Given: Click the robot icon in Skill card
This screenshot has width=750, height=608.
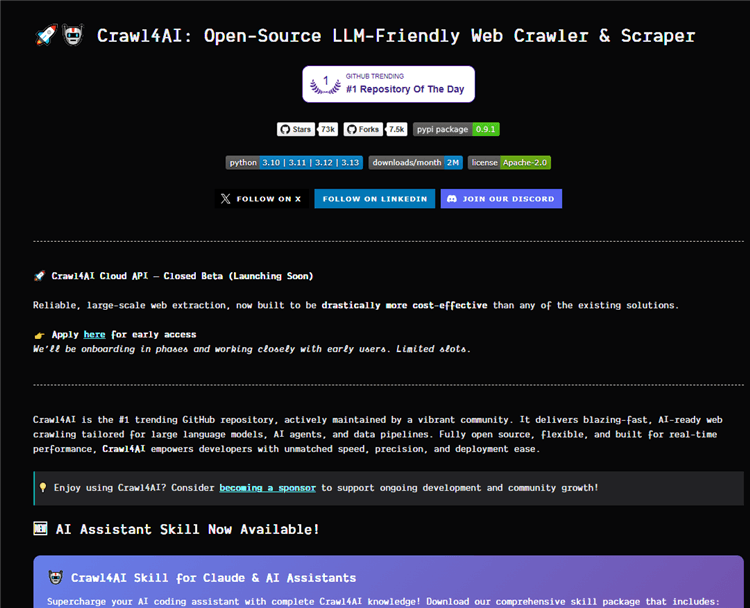Looking at the screenshot, I should click(55, 577).
